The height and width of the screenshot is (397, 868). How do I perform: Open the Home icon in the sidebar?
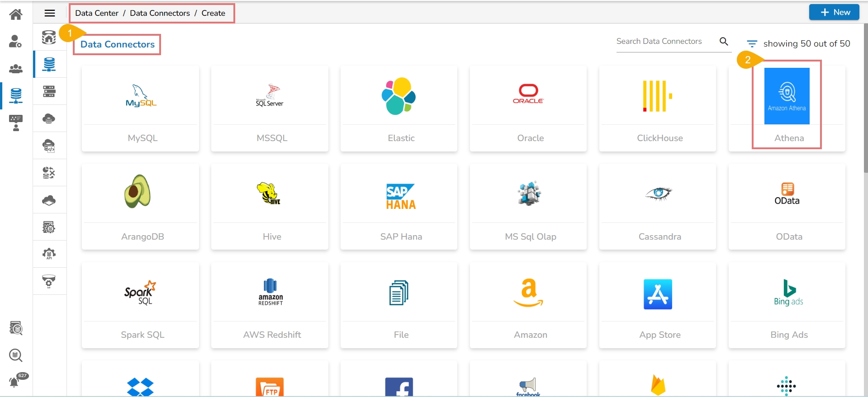point(16,14)
